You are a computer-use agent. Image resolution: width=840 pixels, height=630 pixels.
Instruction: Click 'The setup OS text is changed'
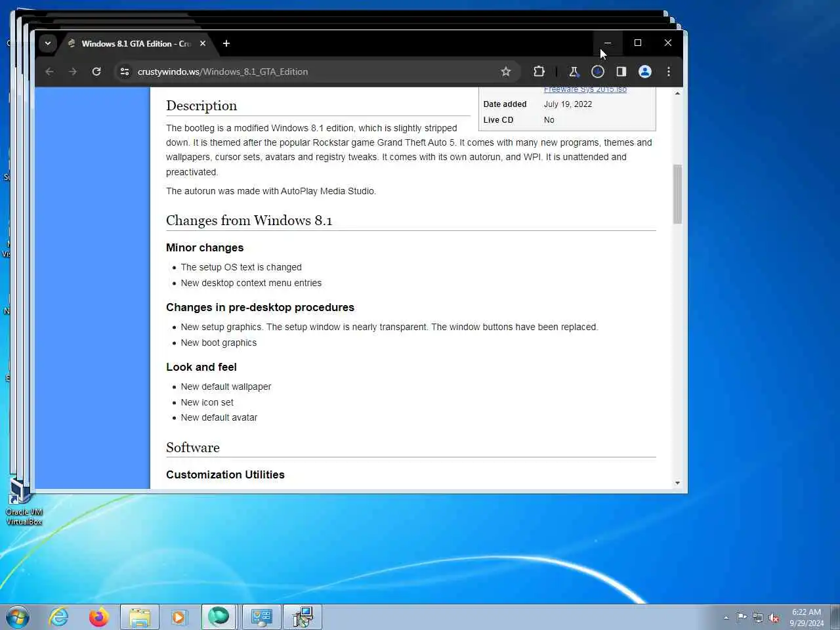241,267
